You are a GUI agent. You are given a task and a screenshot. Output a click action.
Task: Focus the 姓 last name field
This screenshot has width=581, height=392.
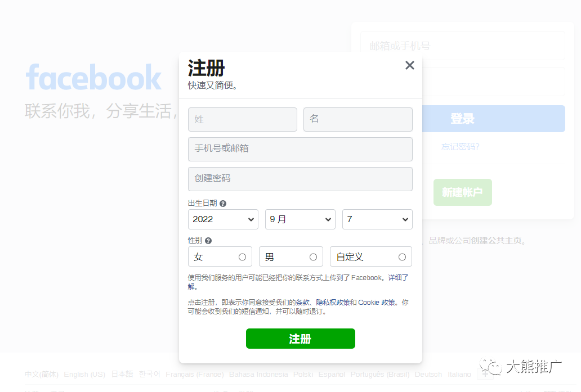pos(242,119)
